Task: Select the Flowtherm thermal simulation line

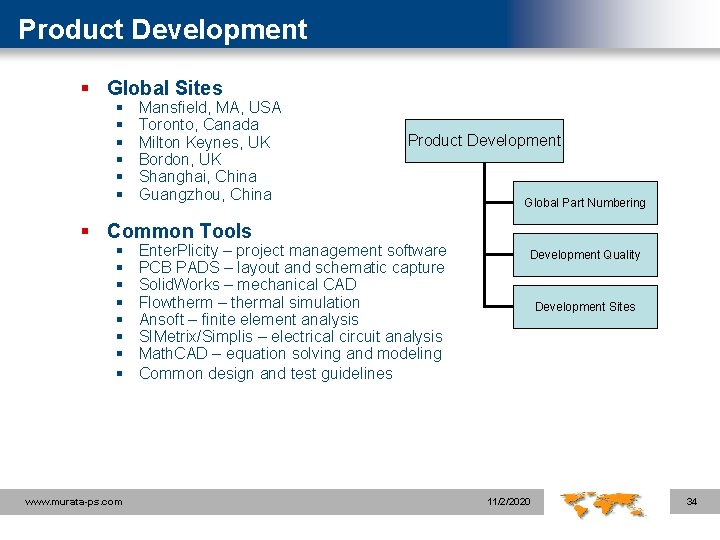Action: coord(249,302)
